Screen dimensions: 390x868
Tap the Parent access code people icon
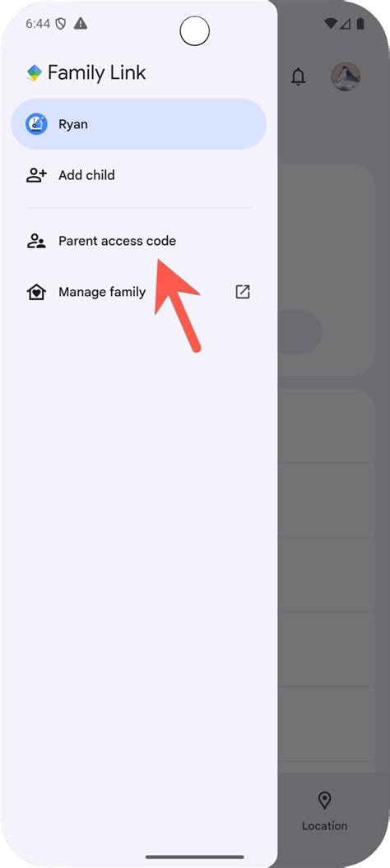pos(36,241)
